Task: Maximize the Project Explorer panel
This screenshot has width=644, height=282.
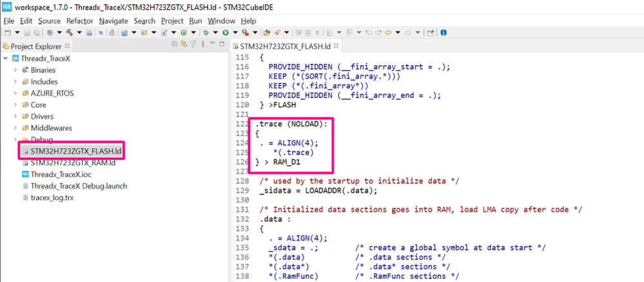Action: click(x=222, y=44)
